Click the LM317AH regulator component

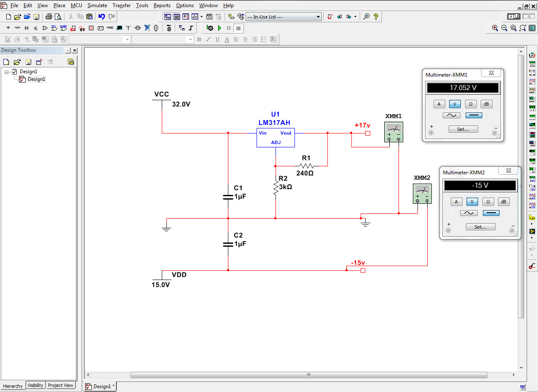tap(276, 138)
